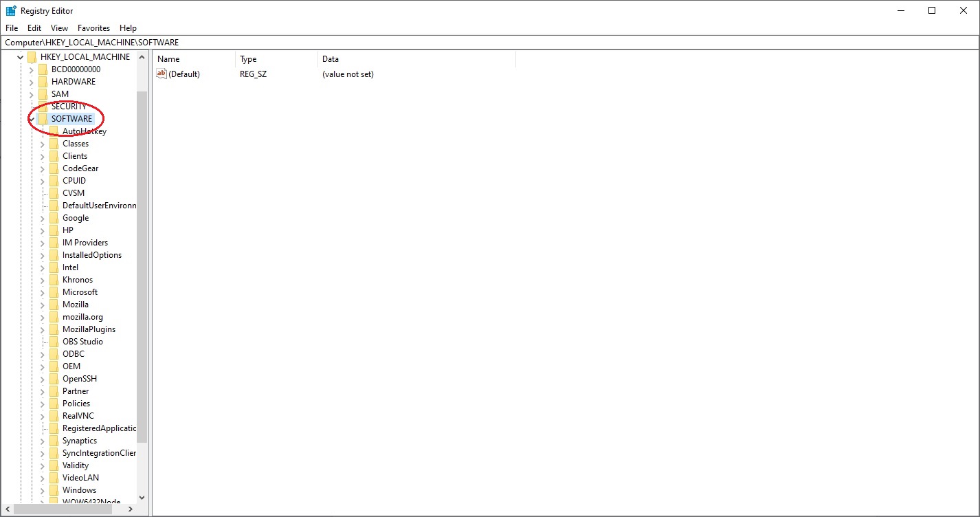Select the MozillaPlugins folder icon
The height and width of the screenshot is (517, 980).
coord(54,329)
